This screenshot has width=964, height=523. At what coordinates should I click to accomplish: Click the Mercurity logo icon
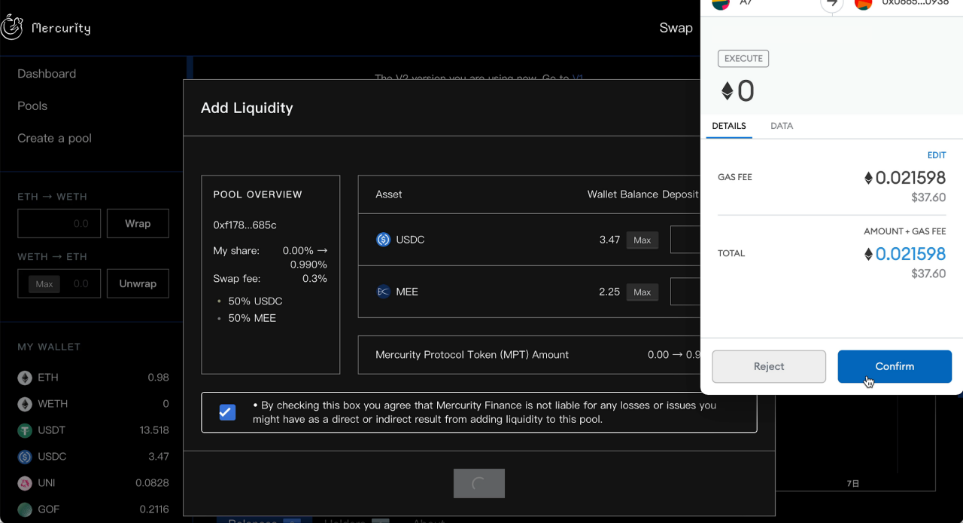coord(12,27)
